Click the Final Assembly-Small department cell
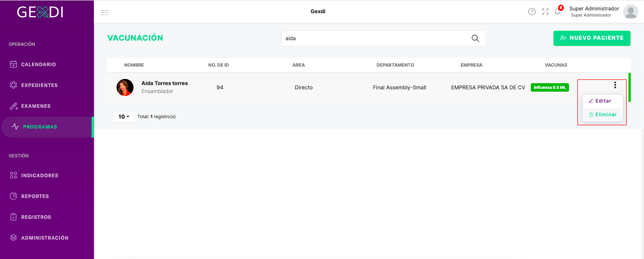Image resolution: width=644 pixels, height=259 pixels. point(400,87)
